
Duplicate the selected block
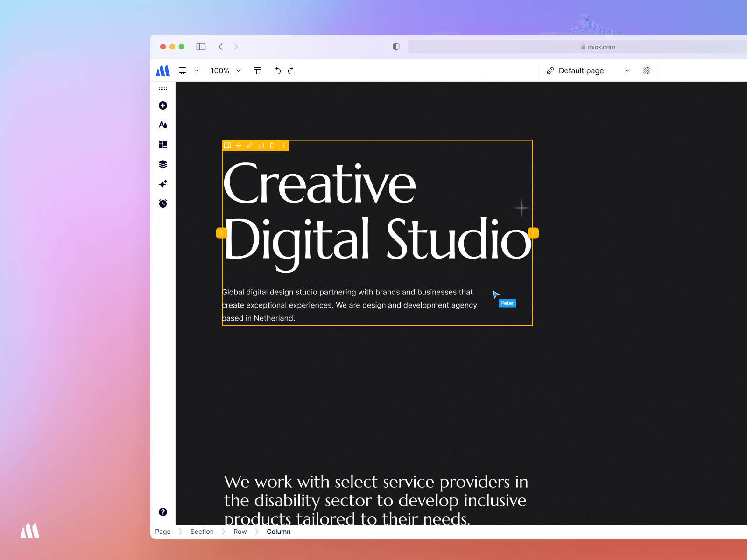261,146
